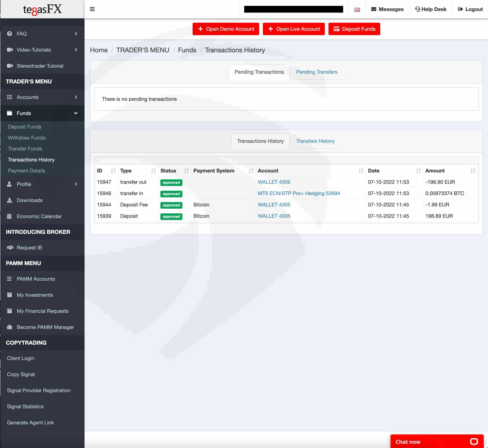Click the My Financial Requests icon
488x448 pixels.
pos(10,311)
